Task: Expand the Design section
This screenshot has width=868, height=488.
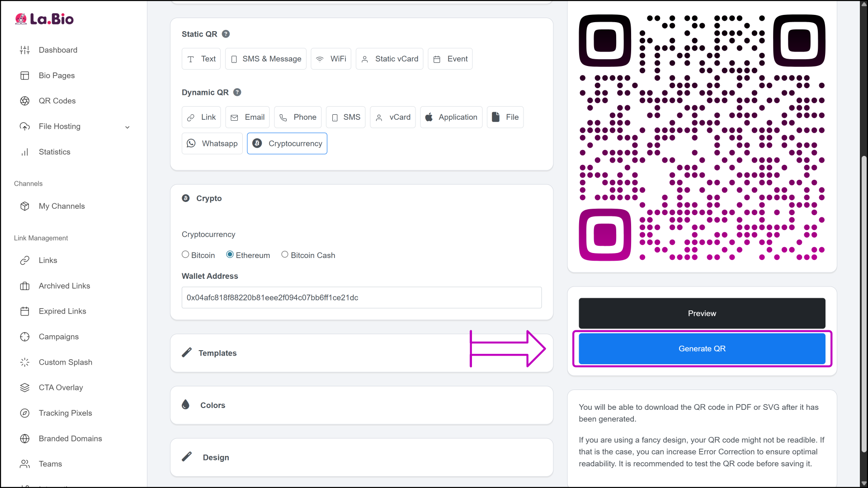Action: coord(216,457)
